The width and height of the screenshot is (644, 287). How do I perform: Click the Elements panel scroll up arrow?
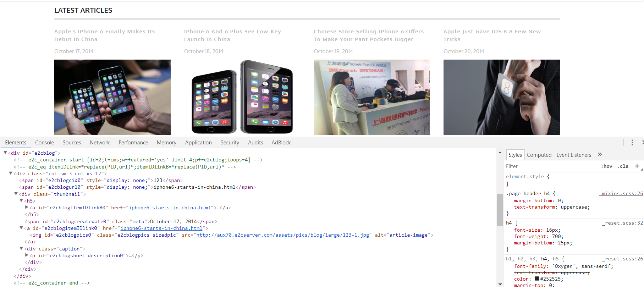(x=500, y=153)
